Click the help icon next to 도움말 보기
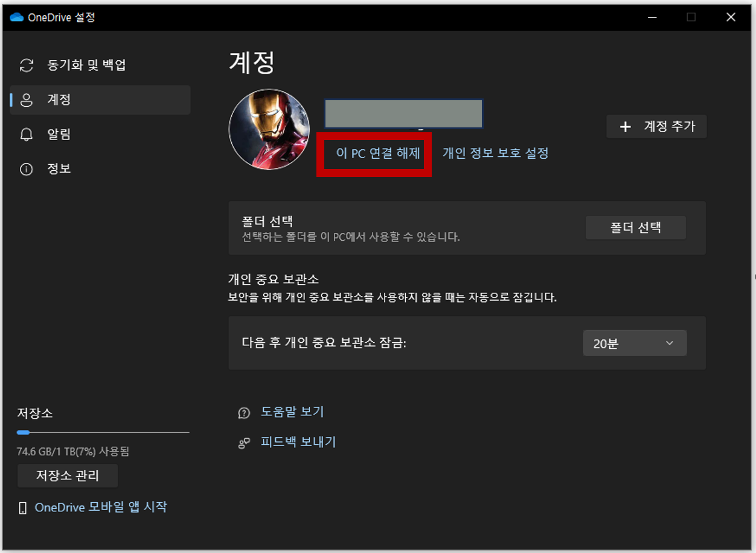Viewport: 756px width, 553px height. click(x=244, y=413)
